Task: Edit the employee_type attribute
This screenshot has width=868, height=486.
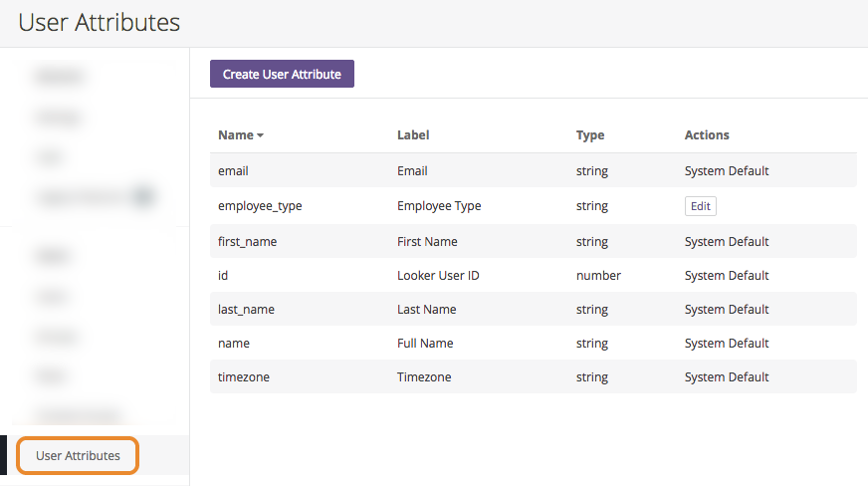Action: (700, 206)
